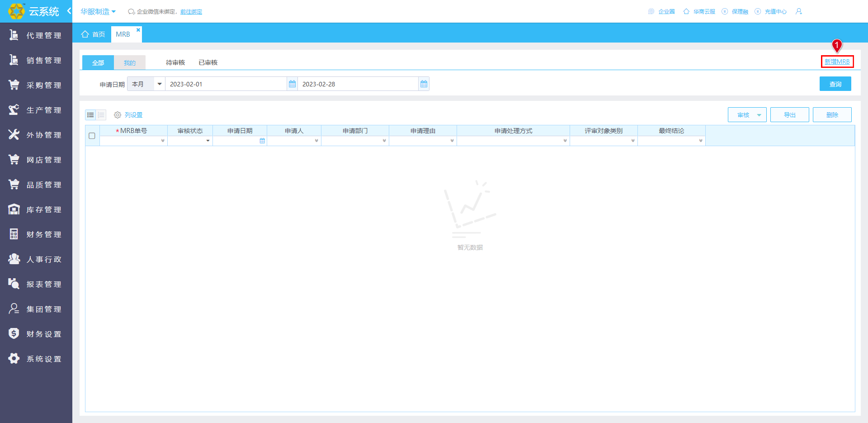Switch to the 待审核 tab

pyautogui.click(x=175, y=62)
